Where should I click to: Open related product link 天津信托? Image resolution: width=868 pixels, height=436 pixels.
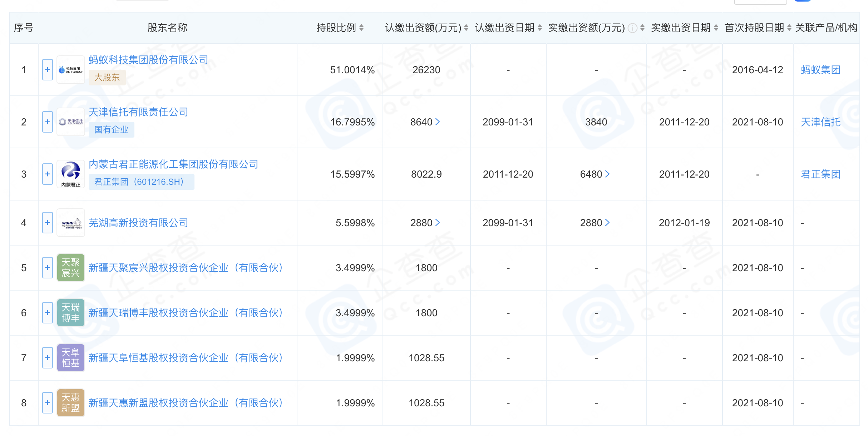pos(820,122)
